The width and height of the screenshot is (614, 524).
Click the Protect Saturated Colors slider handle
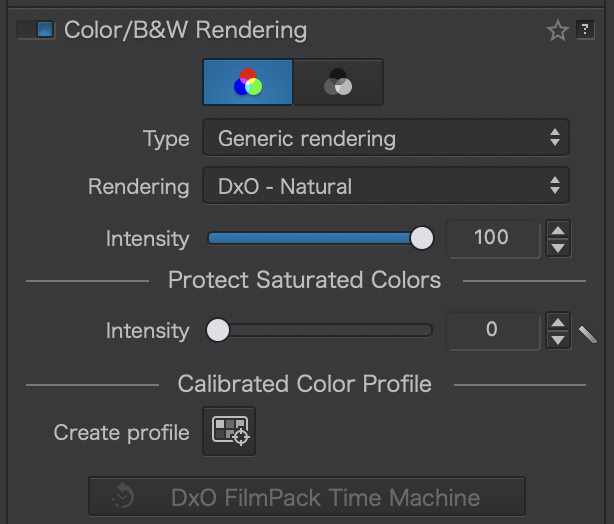[x=217, y=330]
